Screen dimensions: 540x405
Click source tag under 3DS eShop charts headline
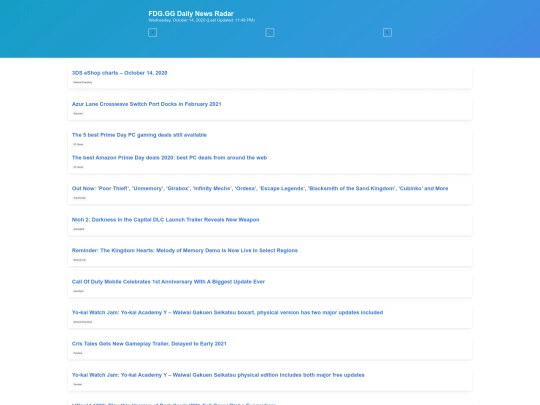coord(83,82)
